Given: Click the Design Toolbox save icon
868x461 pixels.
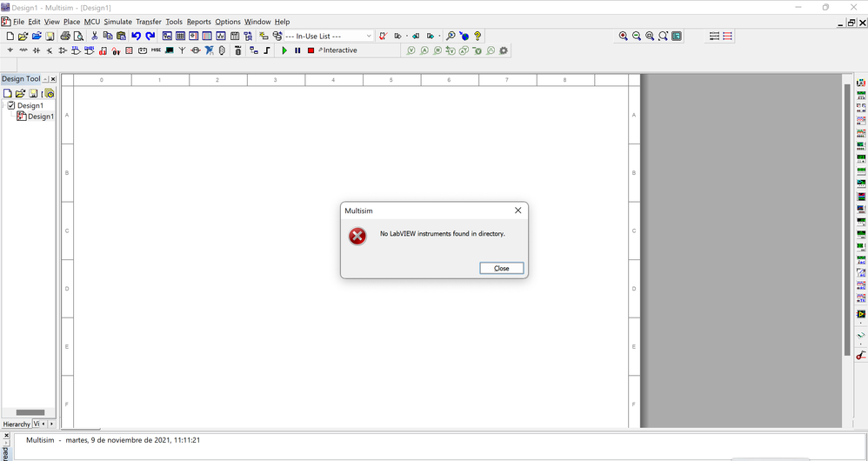Looking at the screenshot, I should click(x=33, y=93).
